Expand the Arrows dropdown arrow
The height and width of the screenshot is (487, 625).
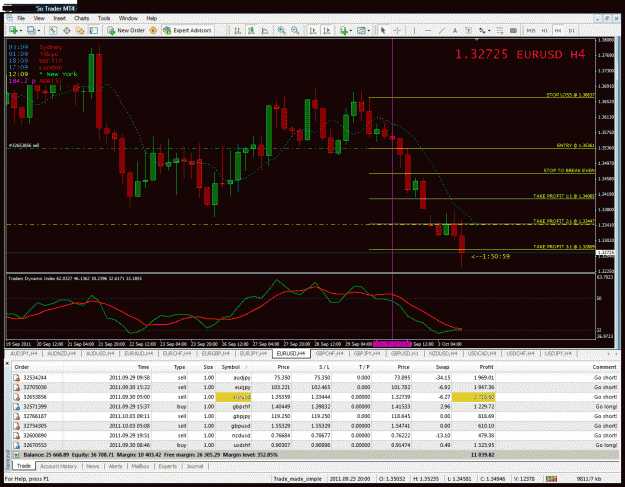[489, 31]
